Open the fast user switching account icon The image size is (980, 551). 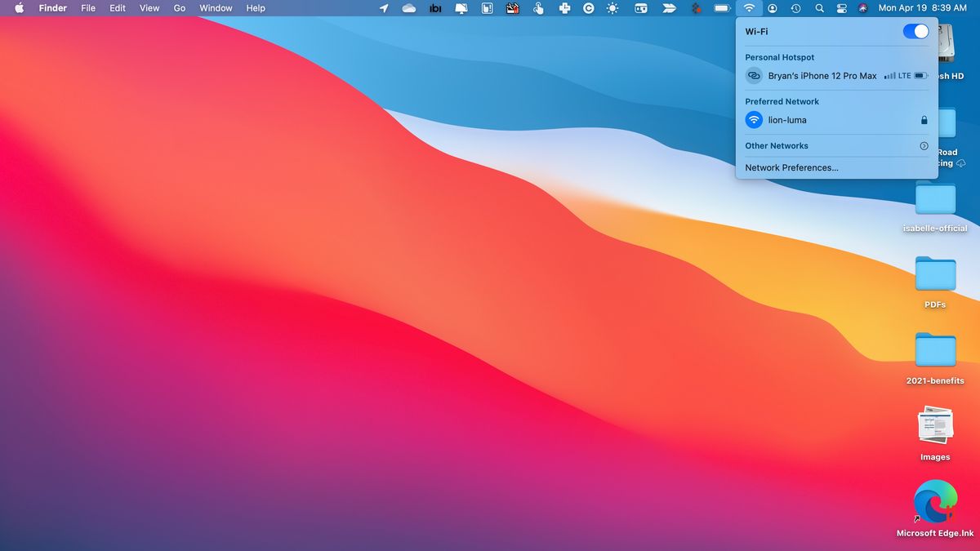click(773, 8)
